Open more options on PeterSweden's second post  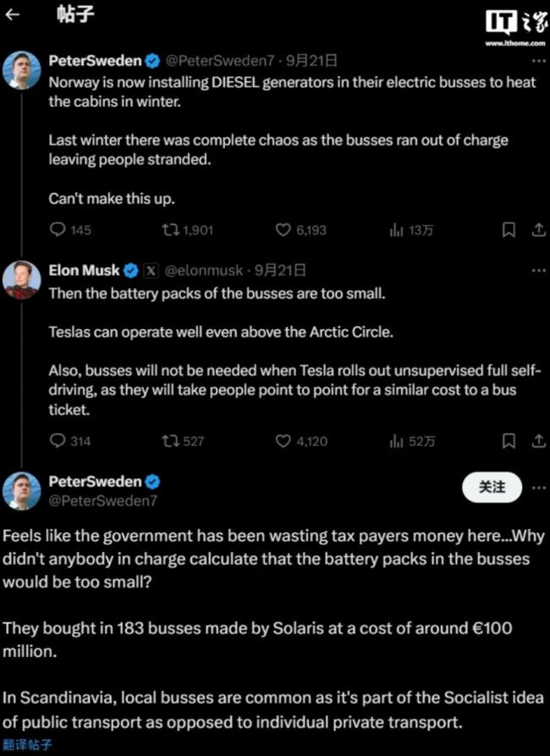(x=539, y=488)
